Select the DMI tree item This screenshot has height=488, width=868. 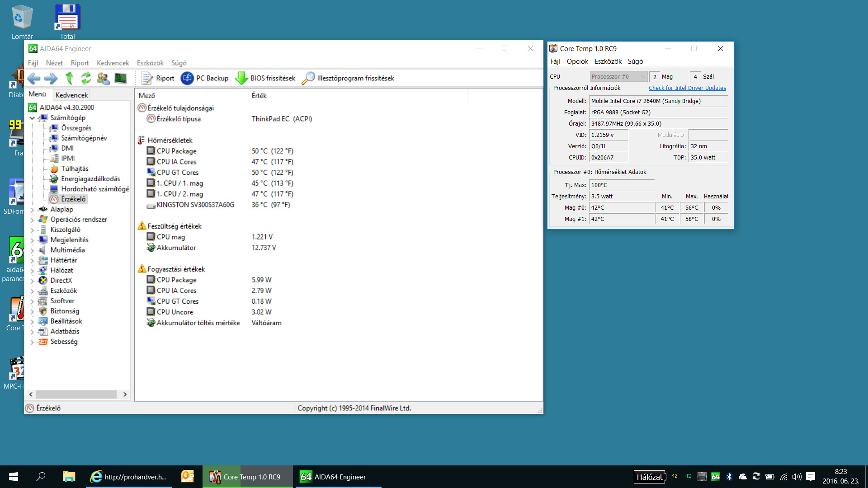67,148
